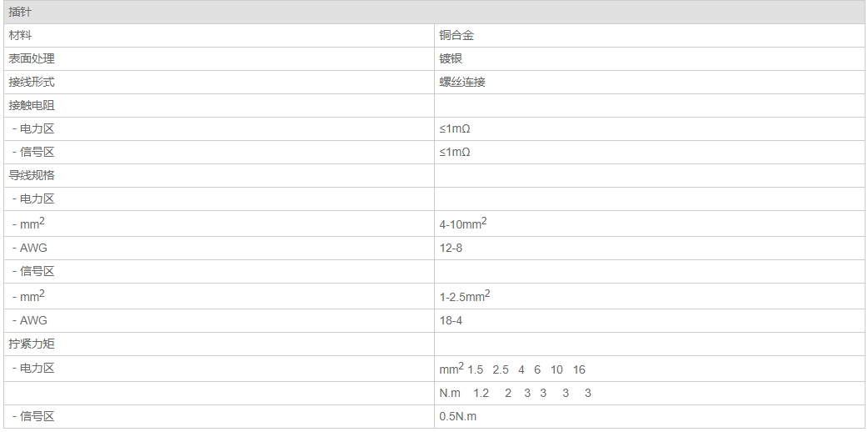
Task: Click the 螺丝连接 value cell
Action: (462, 83)
